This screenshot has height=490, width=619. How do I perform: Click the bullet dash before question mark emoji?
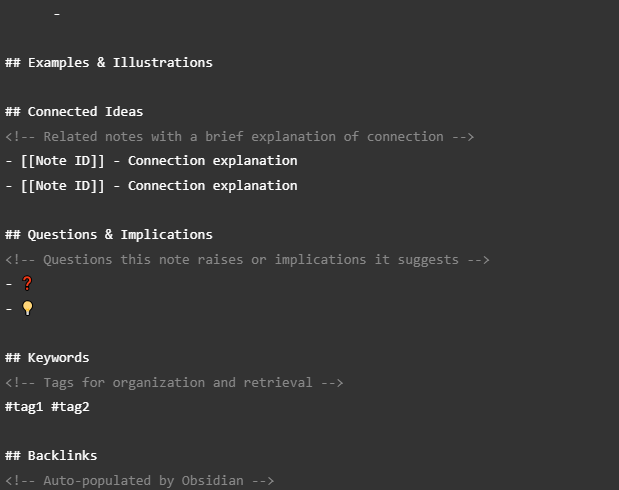[9, 284]
